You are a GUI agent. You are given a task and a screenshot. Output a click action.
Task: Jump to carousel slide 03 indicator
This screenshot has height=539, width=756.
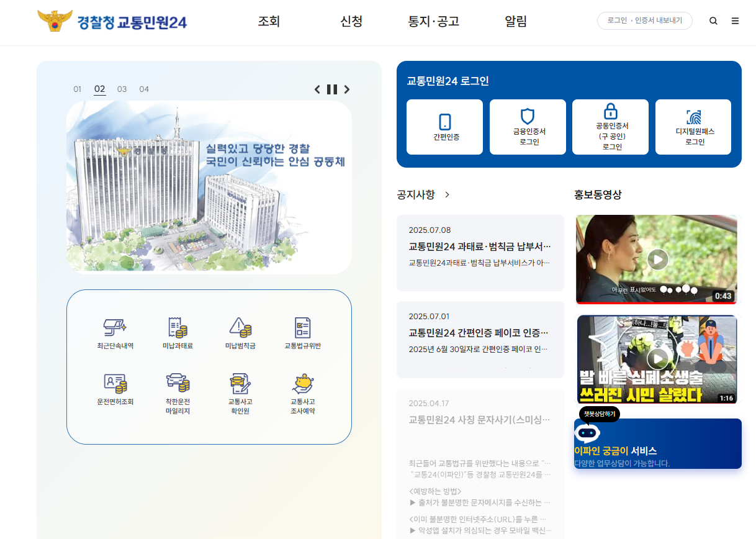(x=122, y=89)
